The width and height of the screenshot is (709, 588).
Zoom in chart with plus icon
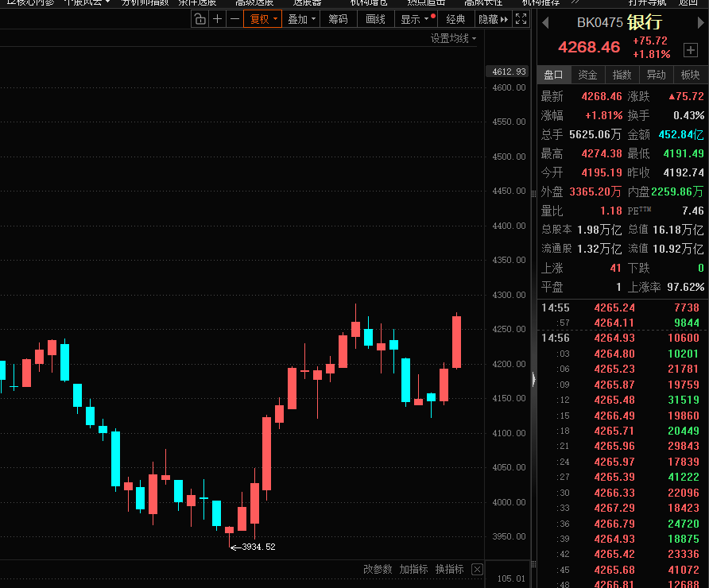pyautogui.click(x=217, y=19)
